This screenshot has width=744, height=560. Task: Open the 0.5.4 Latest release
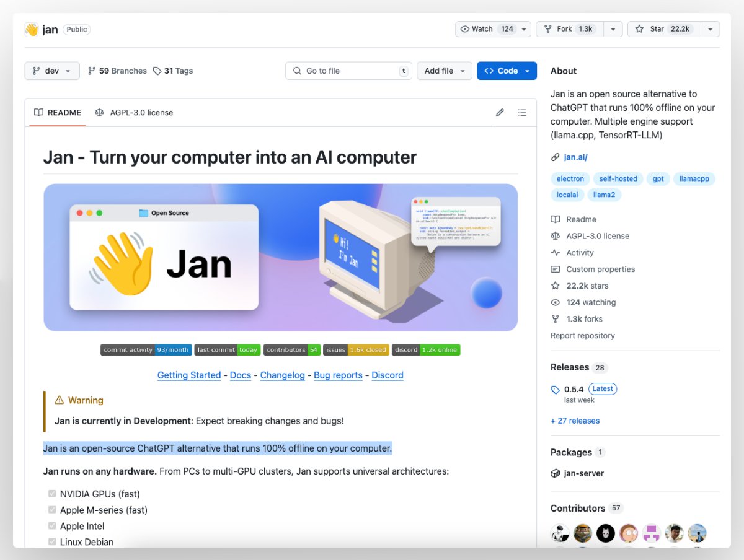pyautogui.click(x=590, y=389)
